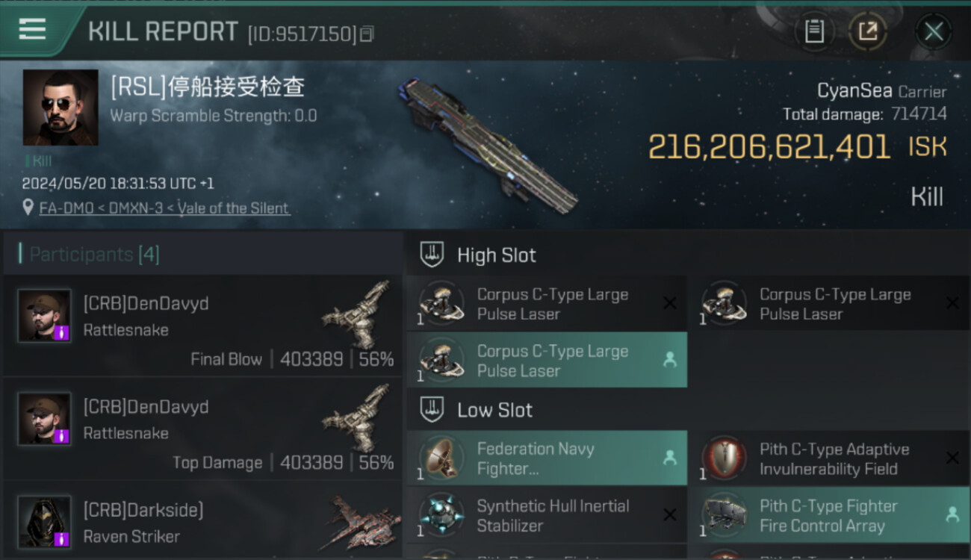Screen dimensions: 971x560
Task: Close the kill report panel
Action: pyautogui.click(x=933, y=31)
